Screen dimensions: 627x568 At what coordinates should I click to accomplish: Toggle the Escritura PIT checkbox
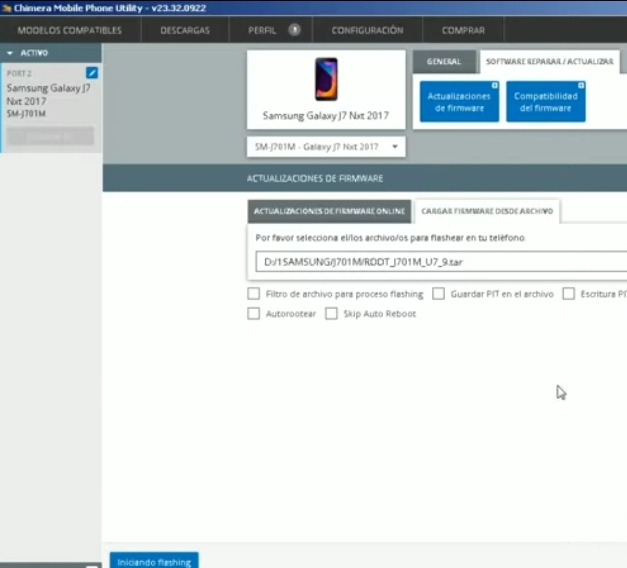[568, 294]
